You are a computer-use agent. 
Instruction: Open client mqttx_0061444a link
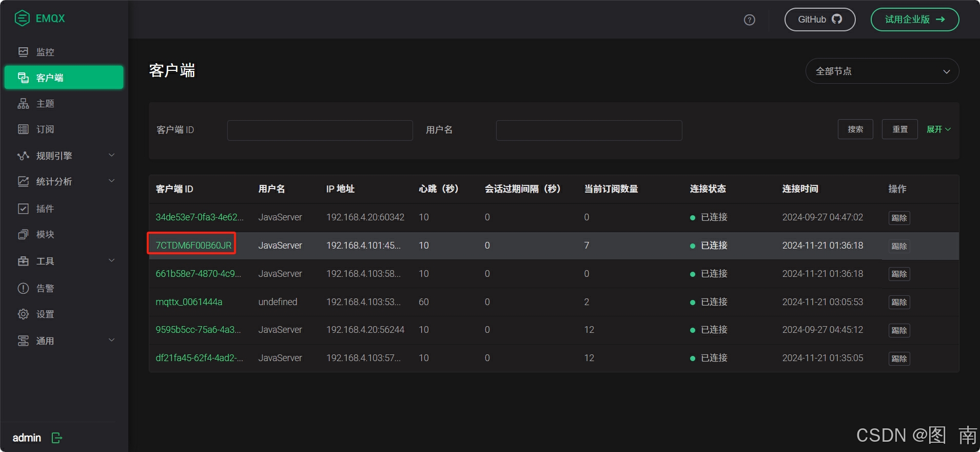tap(189, 302)
